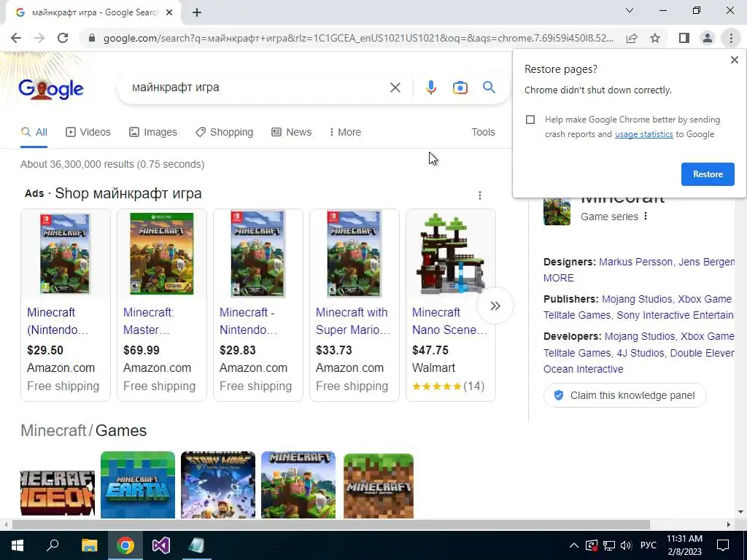
Task: Switch the РУС input language indicator
Action: click(x=648, y=545)
